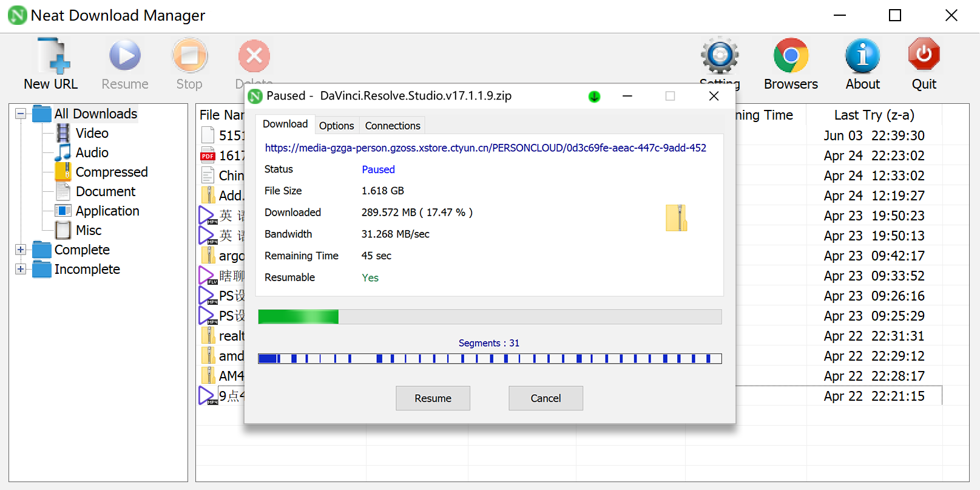Collapse the All Downloads tree node

pos(21,114)
